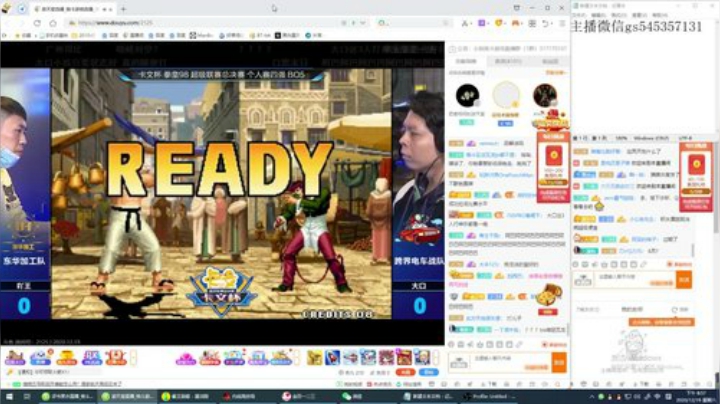Click the orange recharge button under gifts

tap(405, 372)
